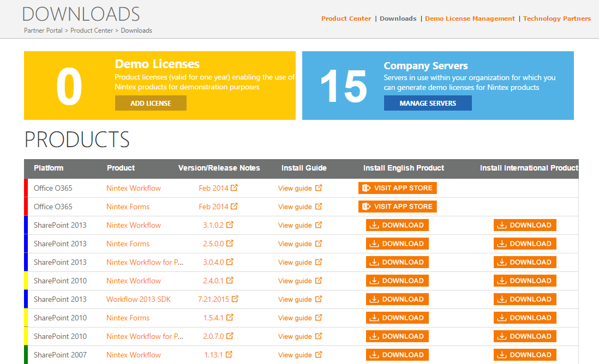Open external link icon beside Feb 2014 for Nintex Workflow O365

pos(234,188)
